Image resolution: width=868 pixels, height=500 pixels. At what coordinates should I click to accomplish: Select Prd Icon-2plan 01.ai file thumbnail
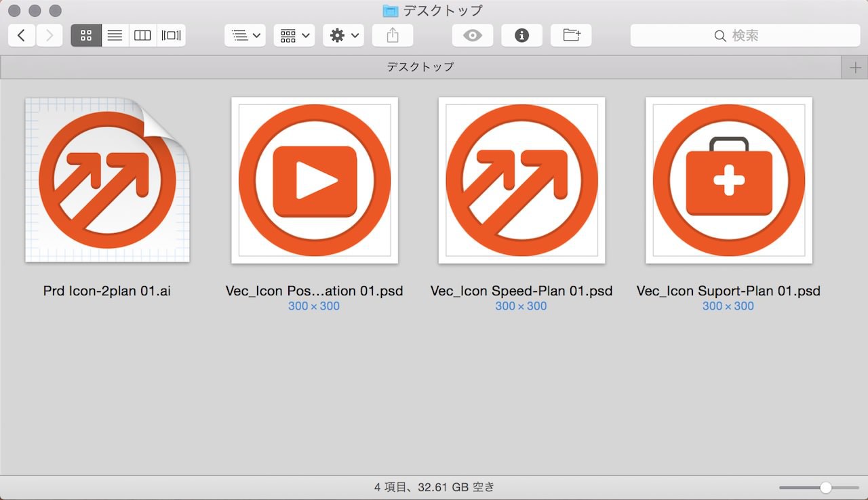[x=108, y=180]
